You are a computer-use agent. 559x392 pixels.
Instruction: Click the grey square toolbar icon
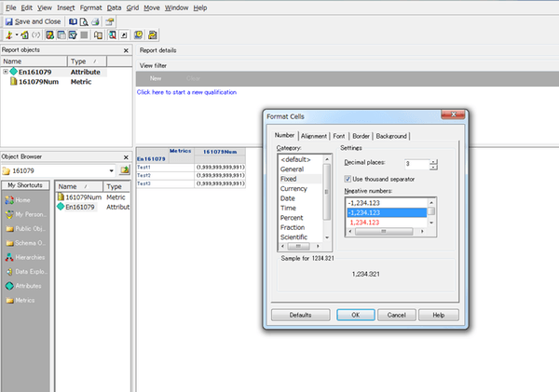pyautogui.click(x=84, y=35)
